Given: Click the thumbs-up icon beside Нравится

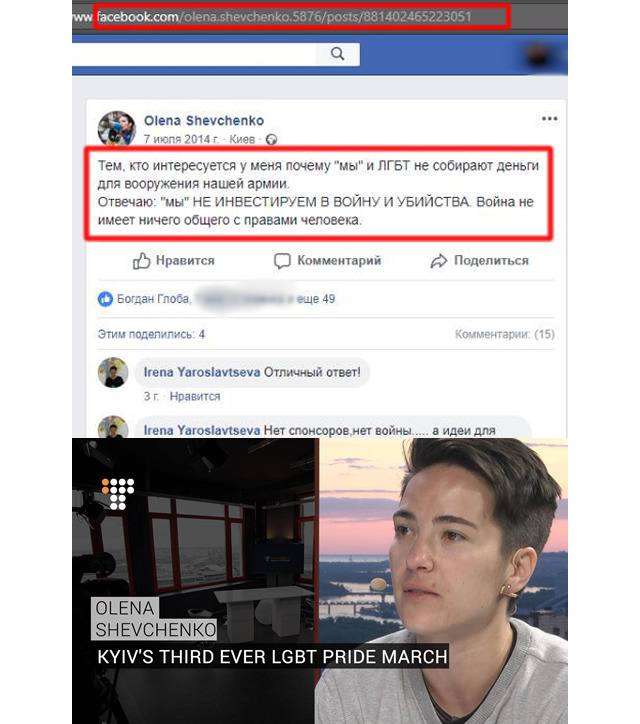Looking at the screenshot, I should pos(141,261).
